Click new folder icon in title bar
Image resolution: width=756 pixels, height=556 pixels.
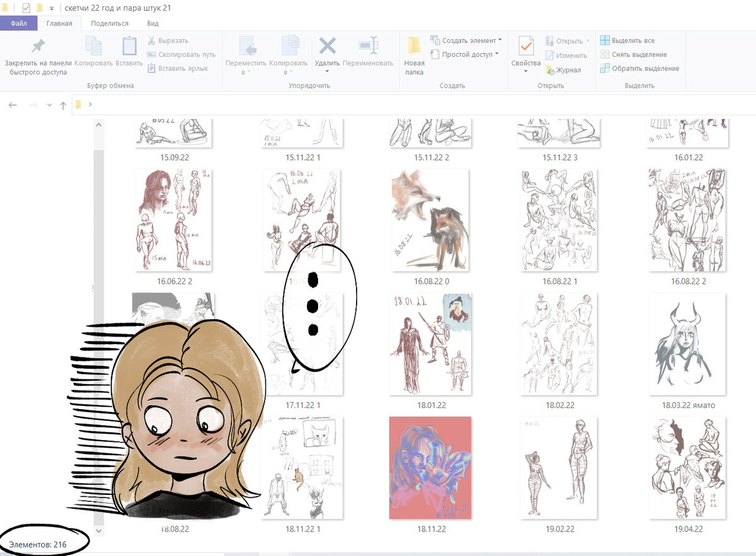tap(40, 8)
